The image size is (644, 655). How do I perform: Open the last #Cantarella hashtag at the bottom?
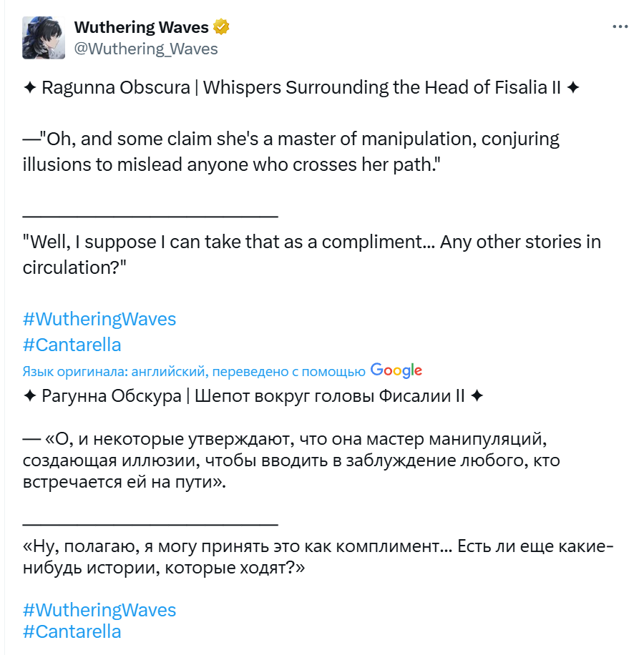pyautogui.click(x=72, y=631)
